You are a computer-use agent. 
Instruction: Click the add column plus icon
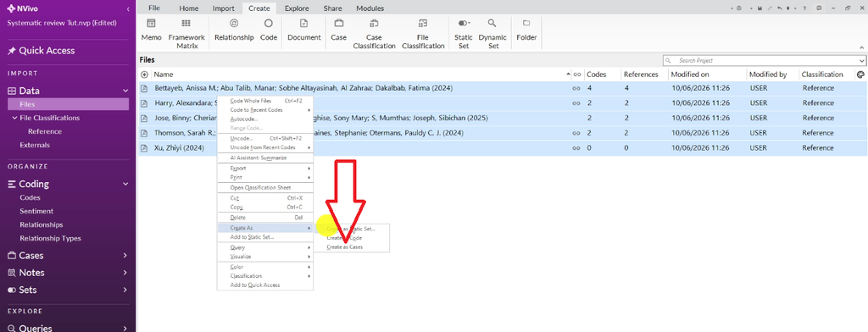click(x=144, y=75)
